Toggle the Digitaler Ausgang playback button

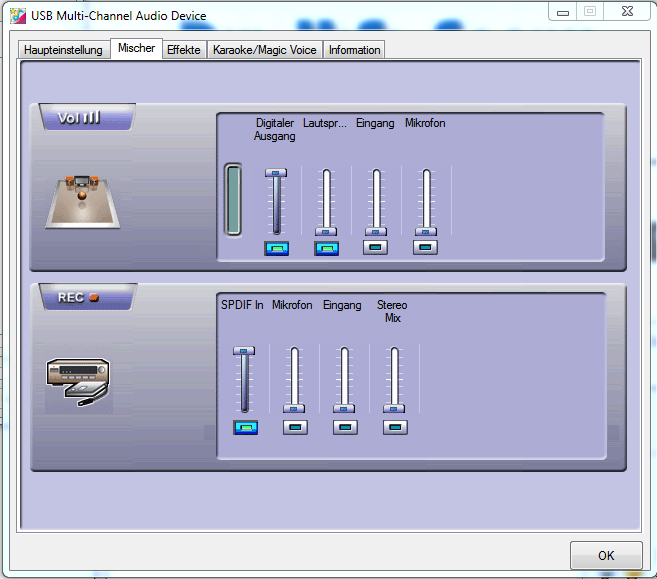coord(276,248)
